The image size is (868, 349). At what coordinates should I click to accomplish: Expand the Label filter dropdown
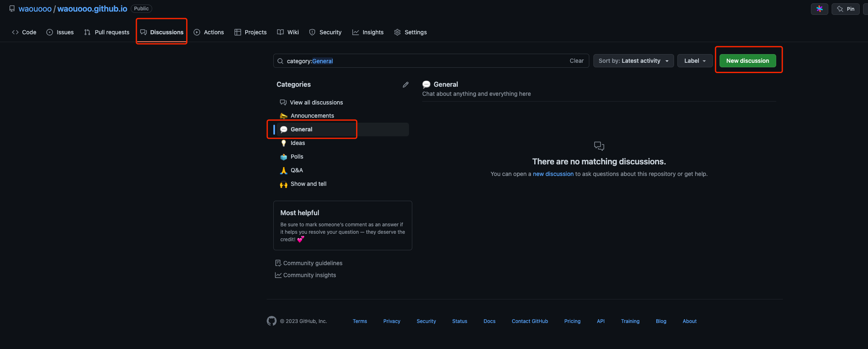[695, 61]
